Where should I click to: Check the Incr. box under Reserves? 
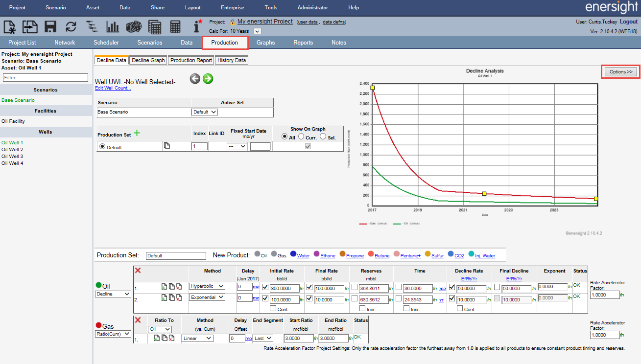pyautogui.click(x=362, y=309)
